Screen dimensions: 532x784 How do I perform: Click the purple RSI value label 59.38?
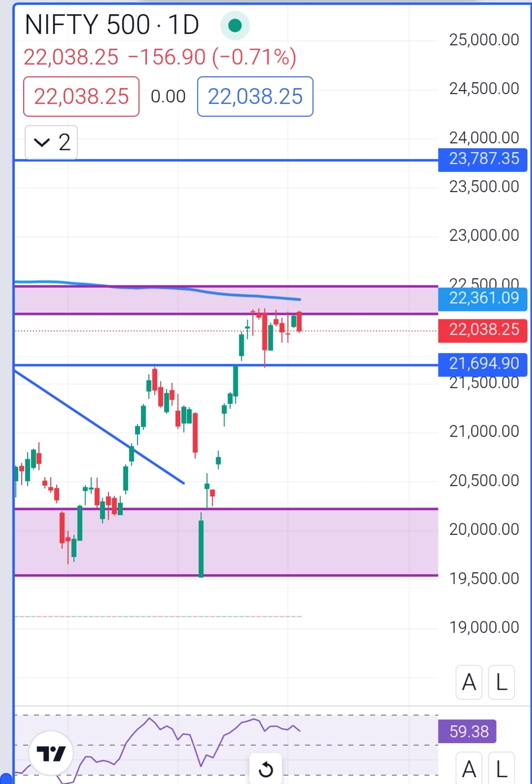[467, 731]
